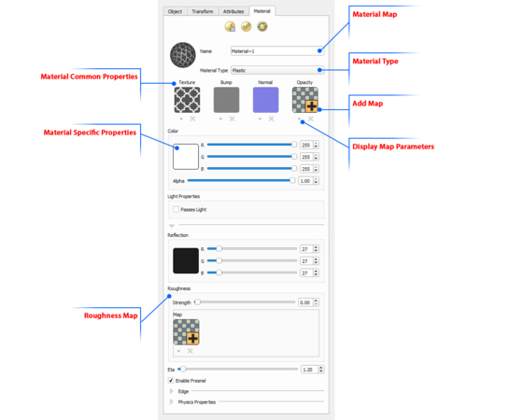Expand the Physics Properties section
Screen dimensions: 509x420
pyautogui.click(x=172, y=402)
